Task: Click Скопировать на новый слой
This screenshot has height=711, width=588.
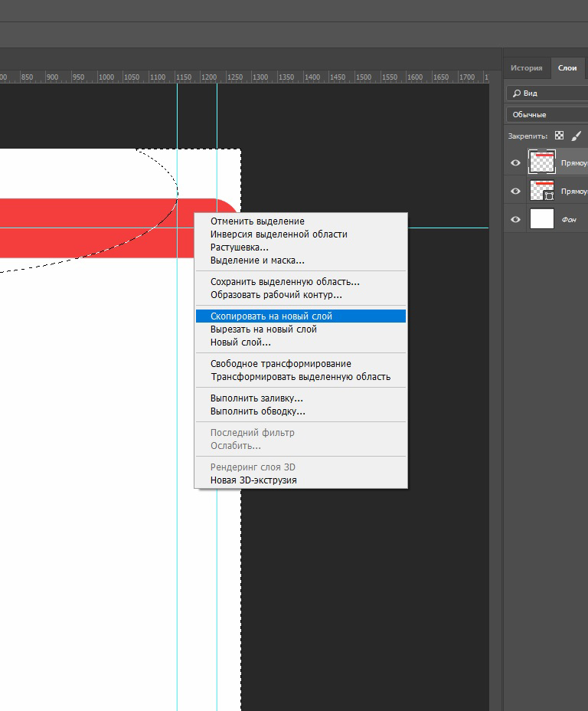Action: [x=271, y=316]
